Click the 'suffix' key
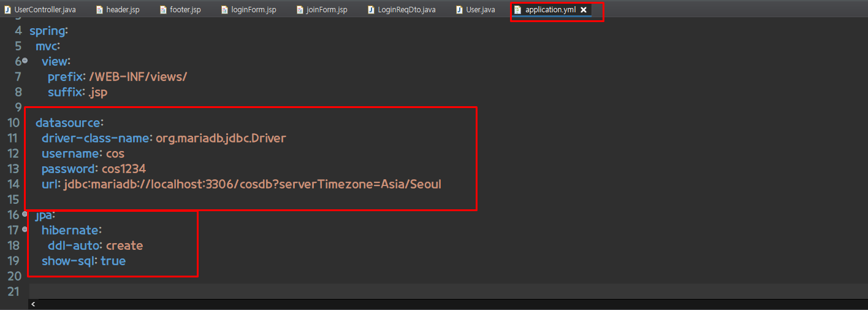The image size is (868, 310). click(x=65, y=92)
